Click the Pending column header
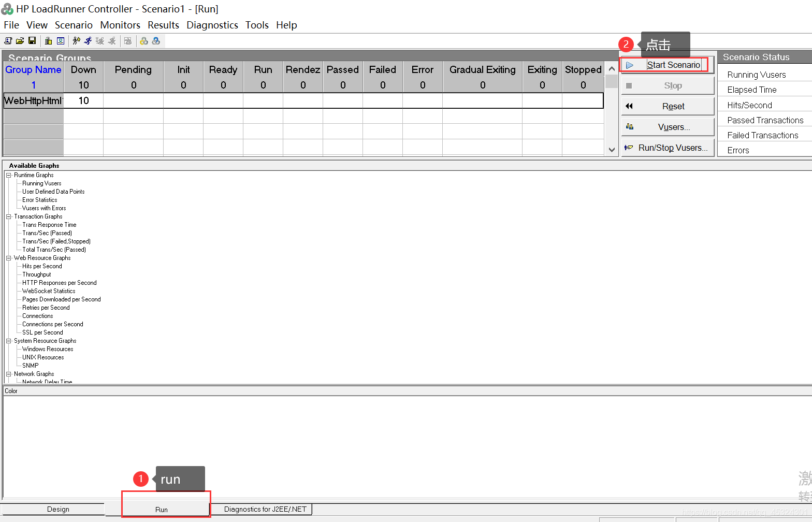This screenshot has width=812, height=522. coord(134,69)
